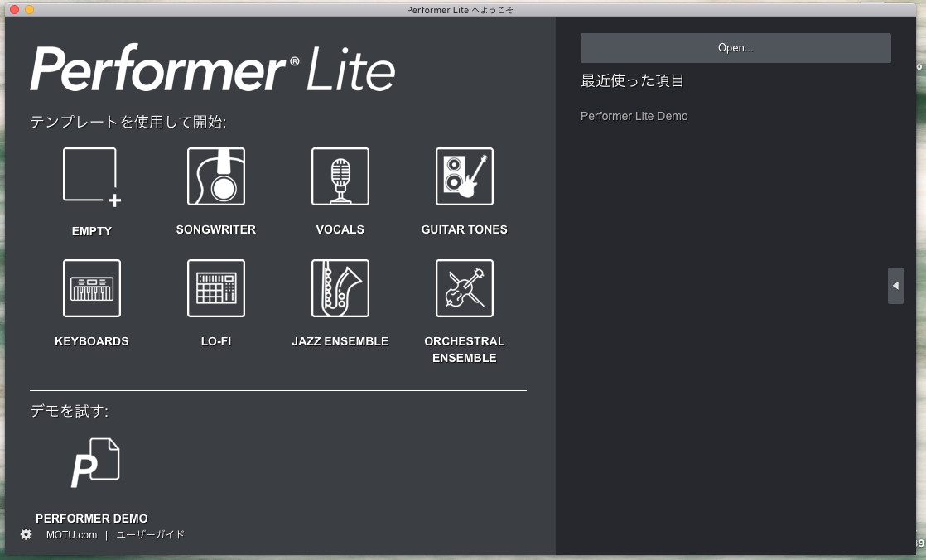
Task: Click the PERFORMER DEMO label
Action: point(92,519)
